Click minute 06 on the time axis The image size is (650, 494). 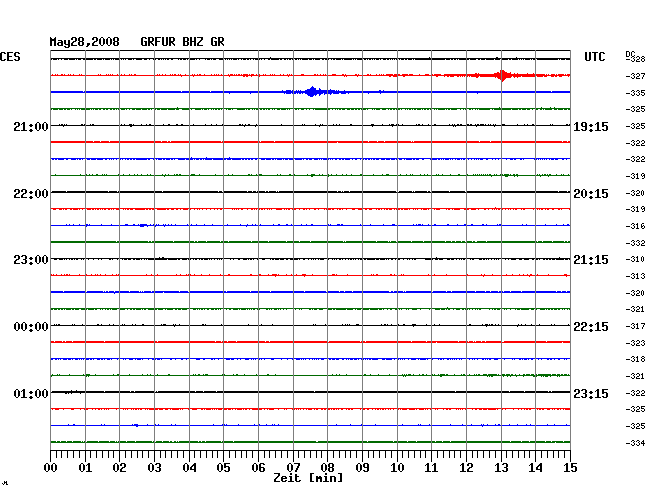[258, 468]
